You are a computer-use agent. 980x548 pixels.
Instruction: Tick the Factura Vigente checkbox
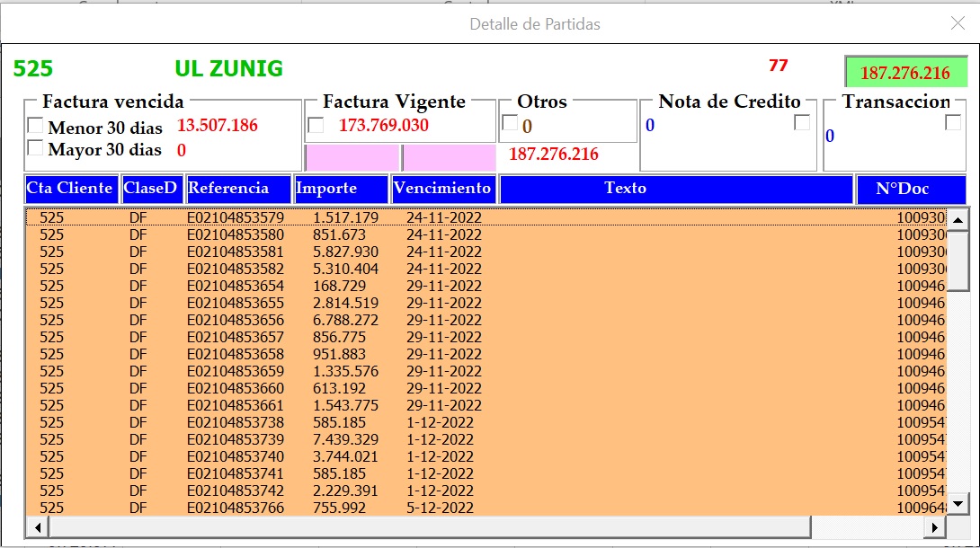(x=316, y=126)
